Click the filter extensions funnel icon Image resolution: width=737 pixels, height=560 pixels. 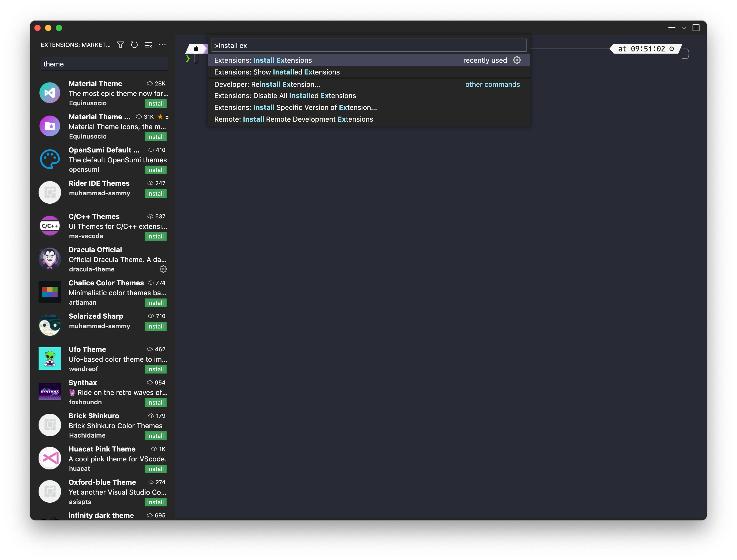[121, 45]
